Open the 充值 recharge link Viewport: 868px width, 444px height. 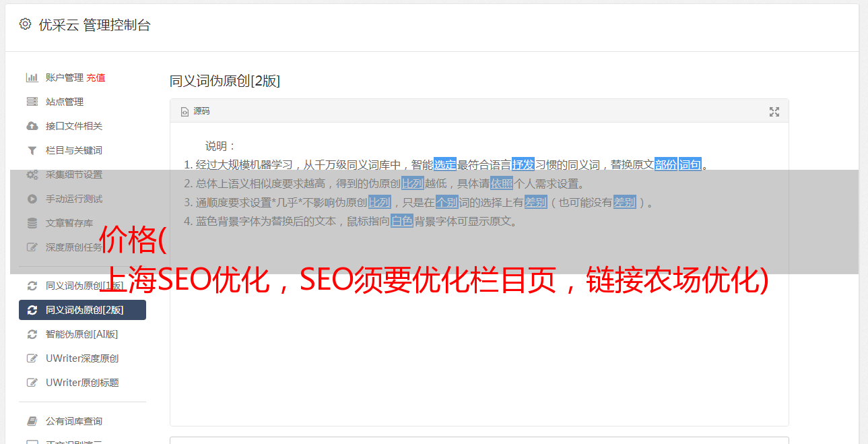click(x=96, y=77)
